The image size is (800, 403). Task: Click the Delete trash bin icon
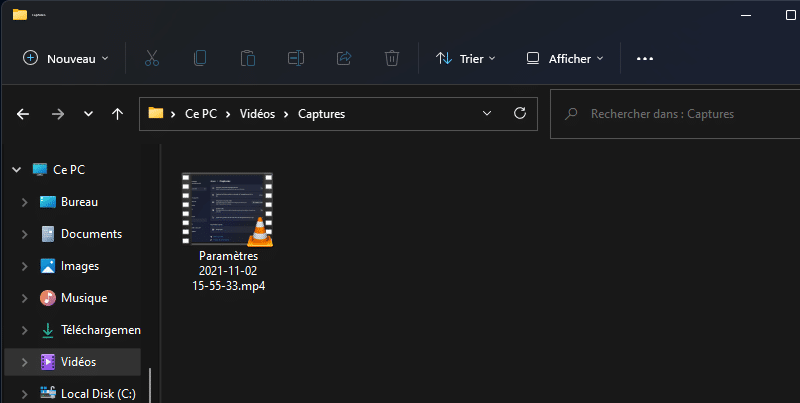(x=392, y=59)
